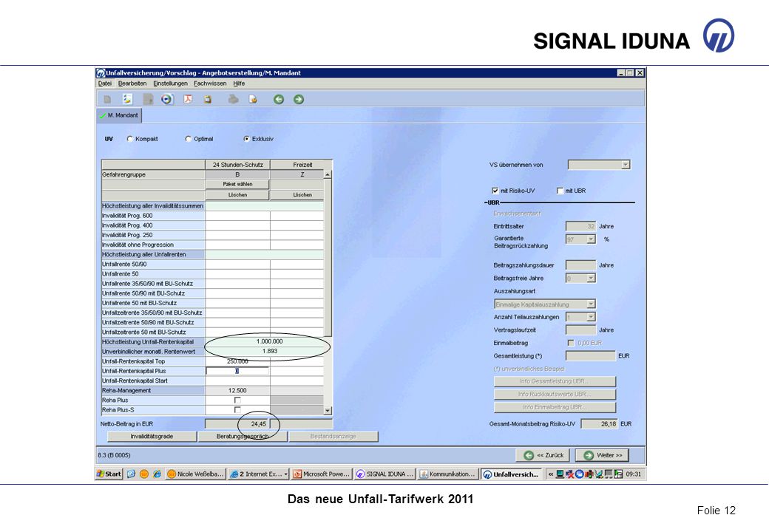Tick the Reha Plus checkbox
The image size is (769, 532).
coord(237,400)
